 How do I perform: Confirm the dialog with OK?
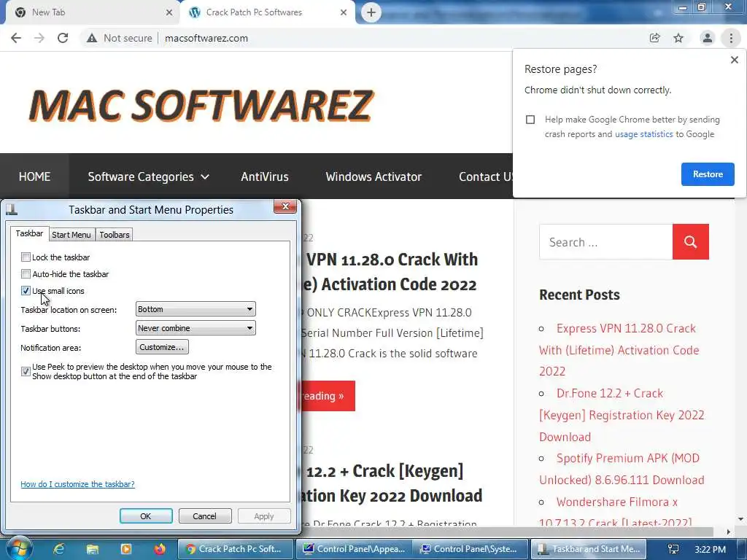pyautogui.click(x=146, y=516)
